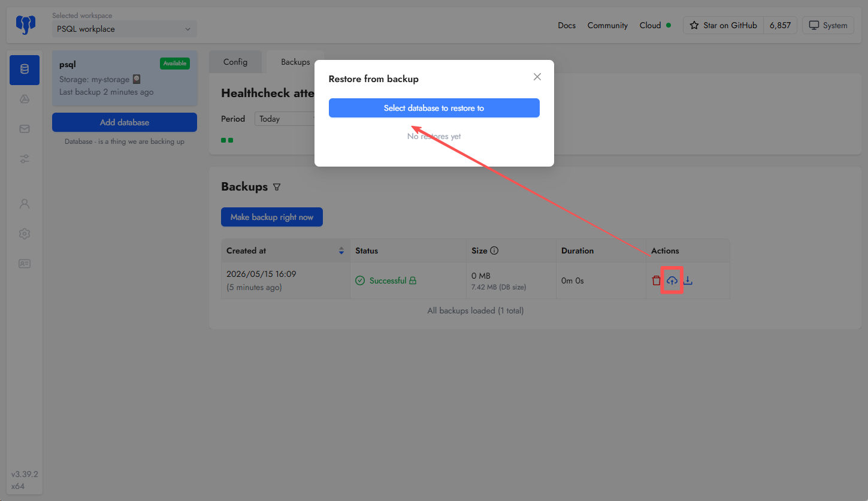Switch to the Config tab
Image resolution: width=868 pixels, height=501 pixels.
[235, 62]
